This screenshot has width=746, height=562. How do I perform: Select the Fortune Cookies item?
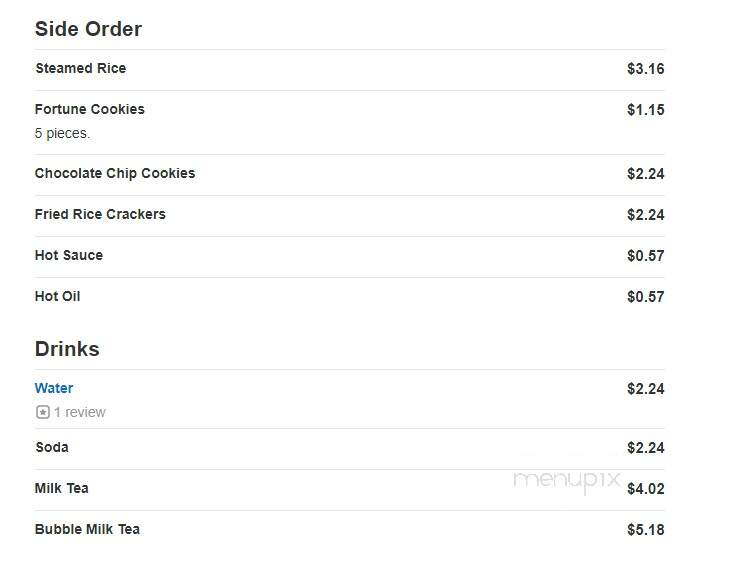click(x=89, y=109)
